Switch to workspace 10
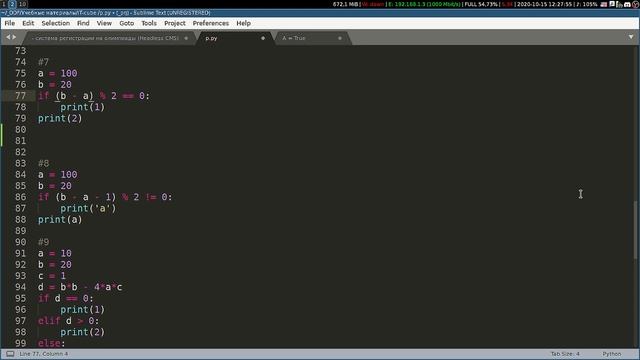Screen dimensions: 640x360 point(22,4)
